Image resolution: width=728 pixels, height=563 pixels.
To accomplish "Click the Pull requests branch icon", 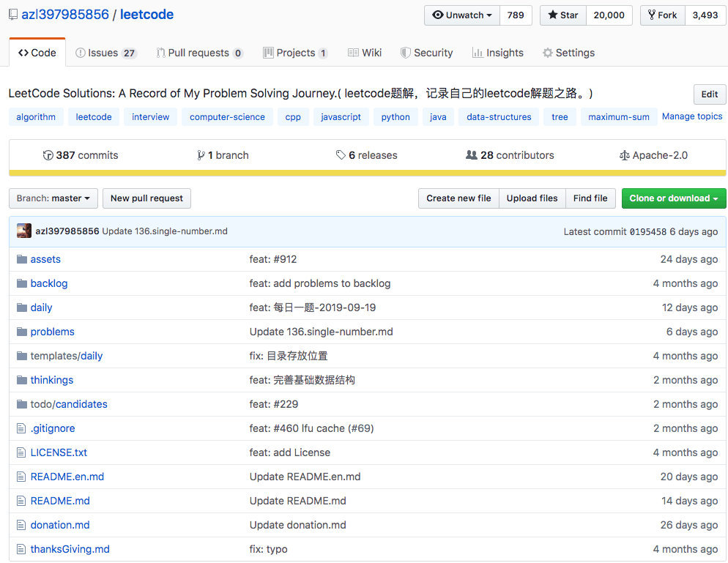I will 160,53.
